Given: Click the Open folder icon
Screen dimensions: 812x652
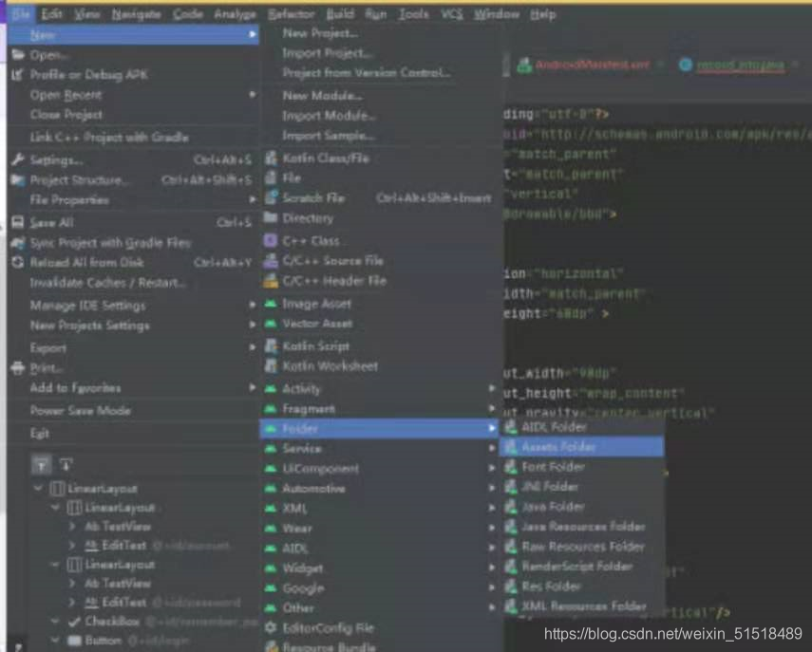Looking at the screenshot, I should point(18,54).
